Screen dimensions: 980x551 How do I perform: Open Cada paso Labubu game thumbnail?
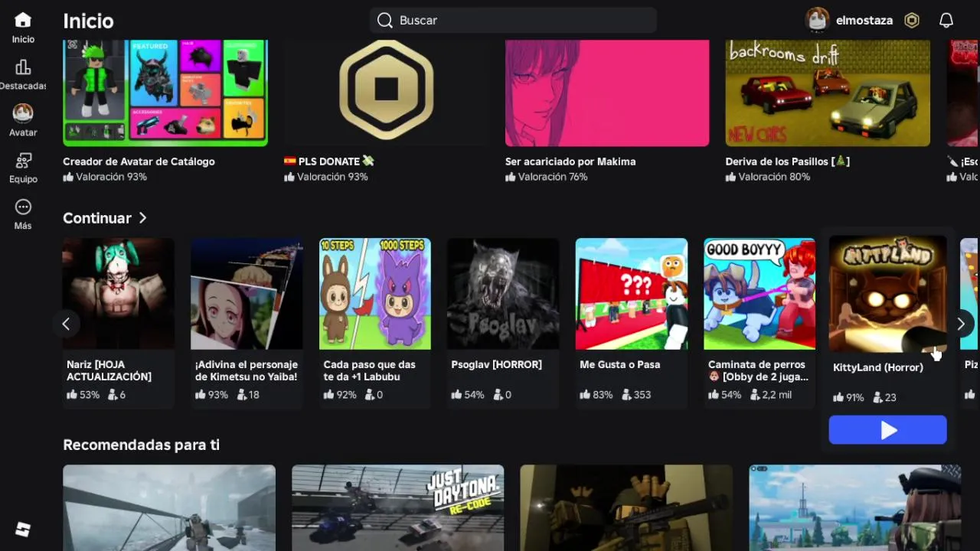[375, 294]
